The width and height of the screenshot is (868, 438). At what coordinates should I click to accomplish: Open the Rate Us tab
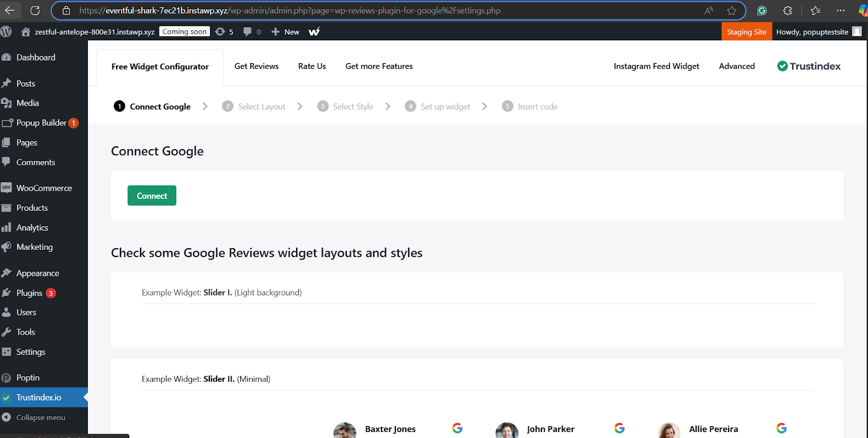pyautogui.click(x=312, y=66)
